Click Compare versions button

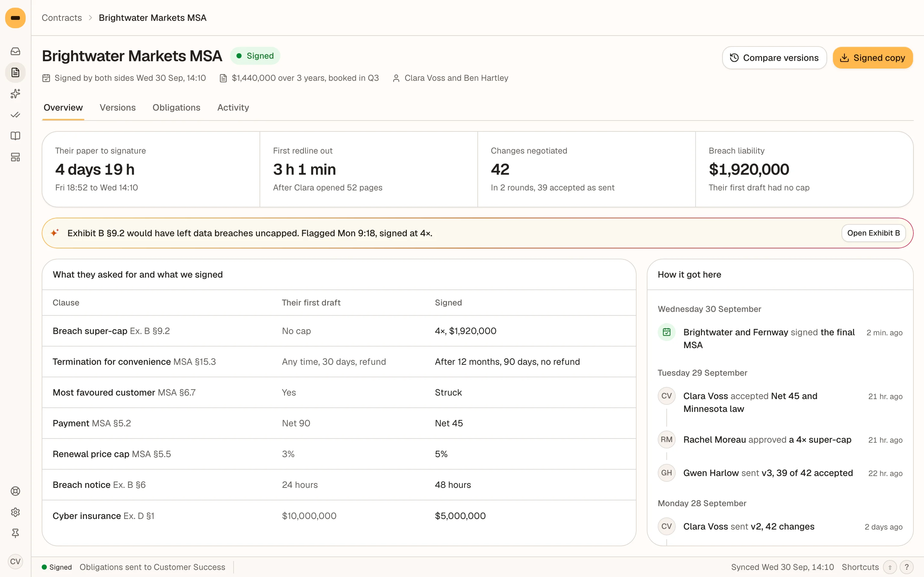(774, 58)
